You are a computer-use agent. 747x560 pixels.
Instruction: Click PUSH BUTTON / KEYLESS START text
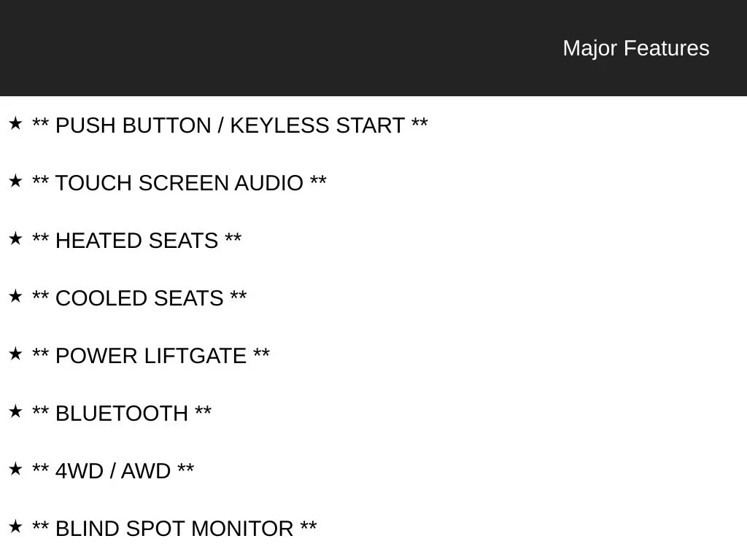point(230,125)
